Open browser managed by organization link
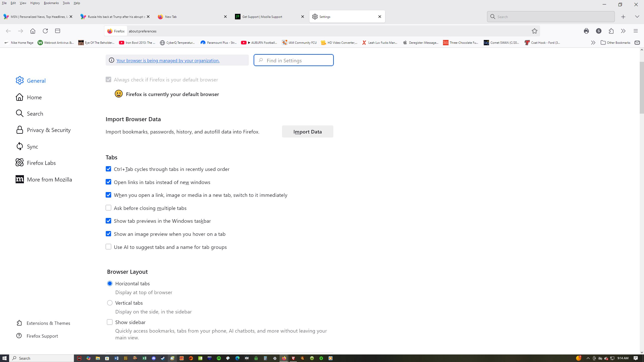 (168, 61)
